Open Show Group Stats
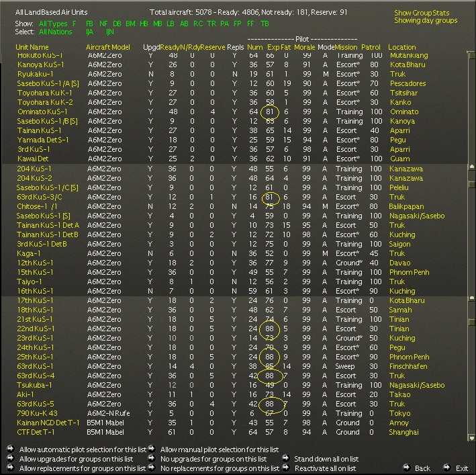 coord(422,13)
